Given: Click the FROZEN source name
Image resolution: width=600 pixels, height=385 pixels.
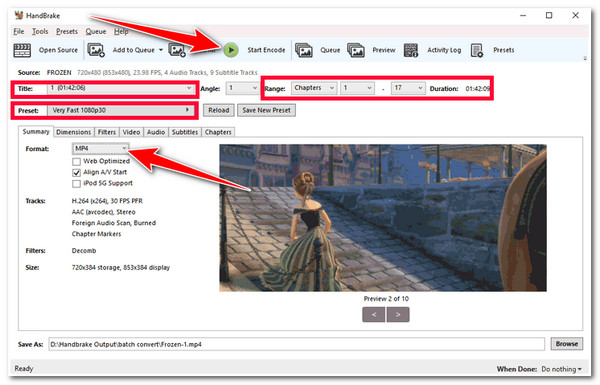Looking at the screenshot, I should point(59,72).
